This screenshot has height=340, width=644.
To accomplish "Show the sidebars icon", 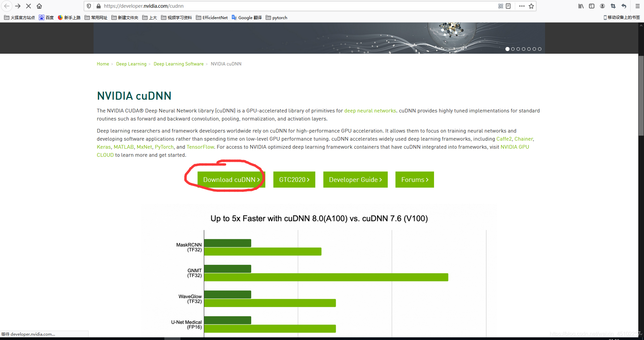I will (592, 6).
